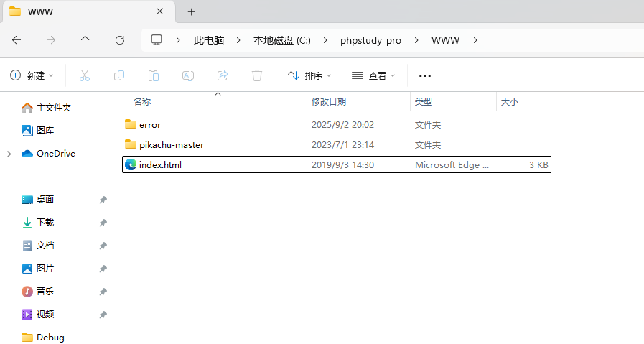Click the Paste clipboard icon
The image size is (644, 344).
pos(154,75)
